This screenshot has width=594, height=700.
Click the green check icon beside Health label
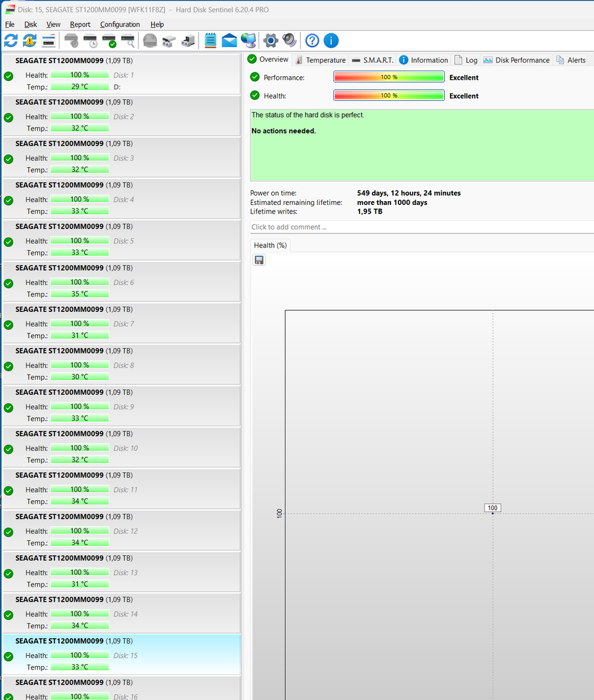(255, 95)
